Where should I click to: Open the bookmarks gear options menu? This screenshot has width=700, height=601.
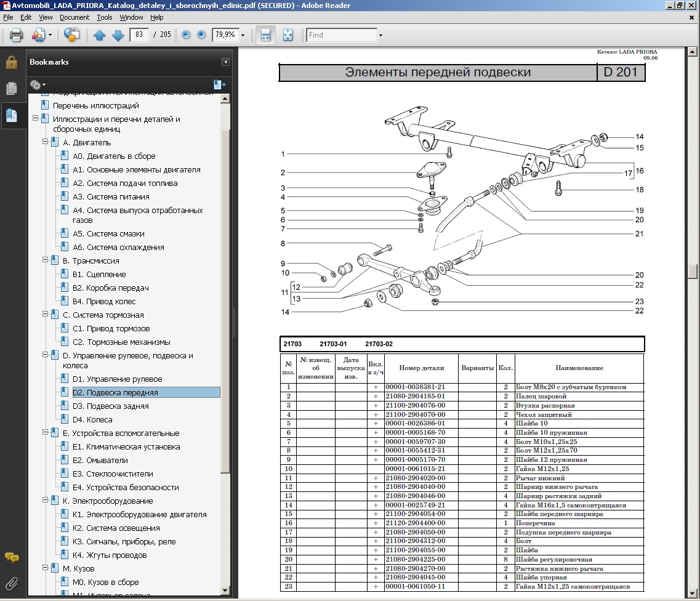tap(38, 84)
